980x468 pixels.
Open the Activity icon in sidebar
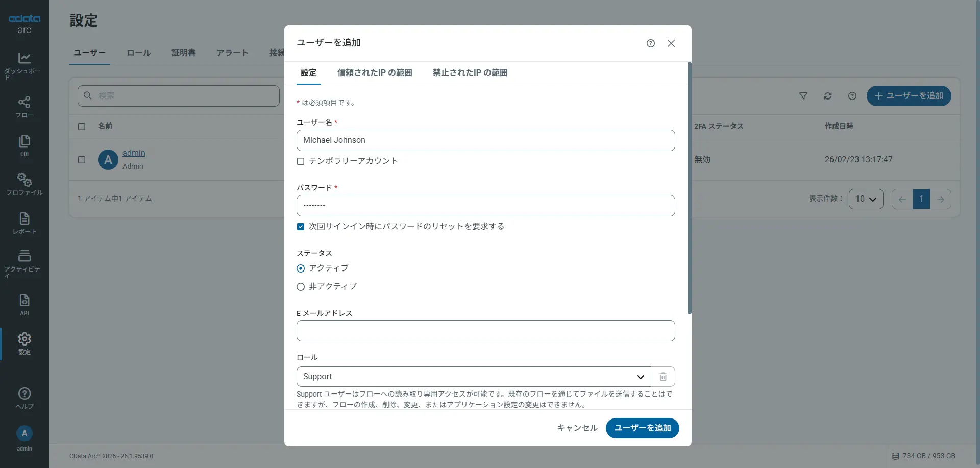point(24,256)
